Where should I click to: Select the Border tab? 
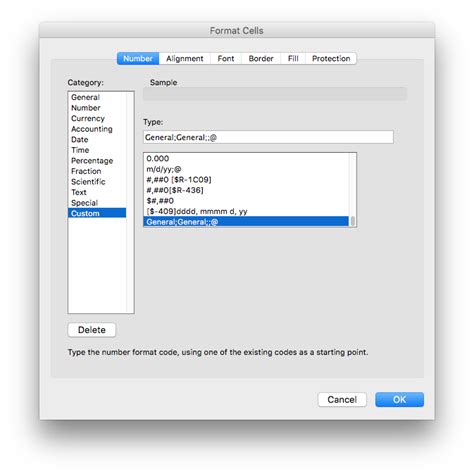(x=261, y=59)
